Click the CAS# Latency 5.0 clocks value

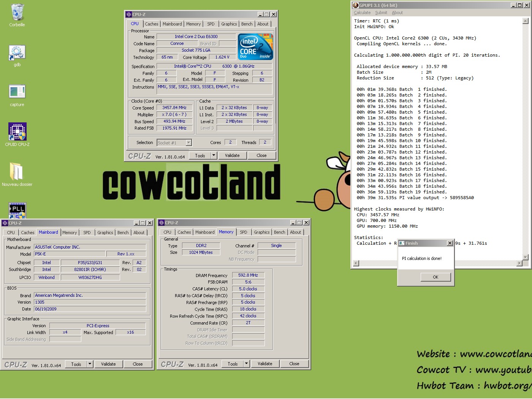pyautogui.click(x=248, y=289)
